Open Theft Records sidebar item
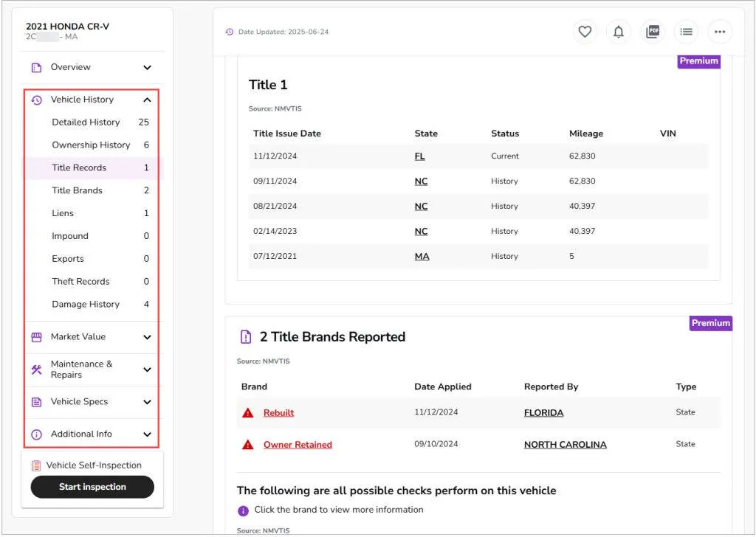This screenshot has width=756, height=537. [94, 281]
